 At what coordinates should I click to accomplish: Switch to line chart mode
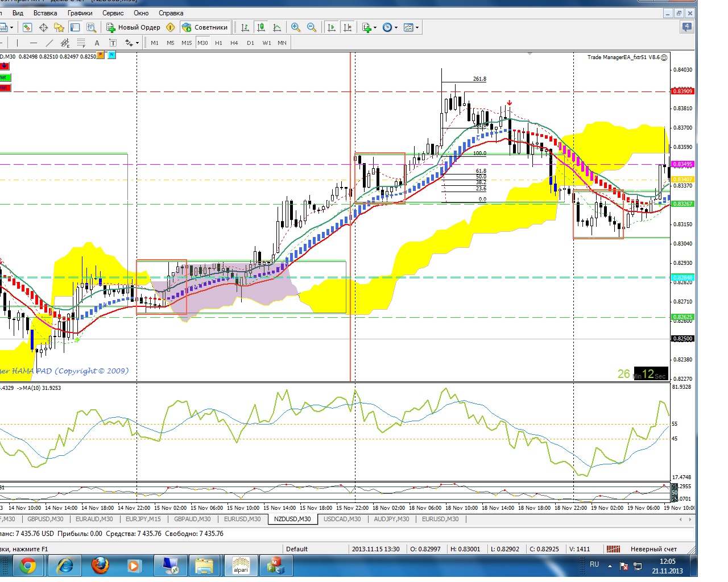pos(277,27)
